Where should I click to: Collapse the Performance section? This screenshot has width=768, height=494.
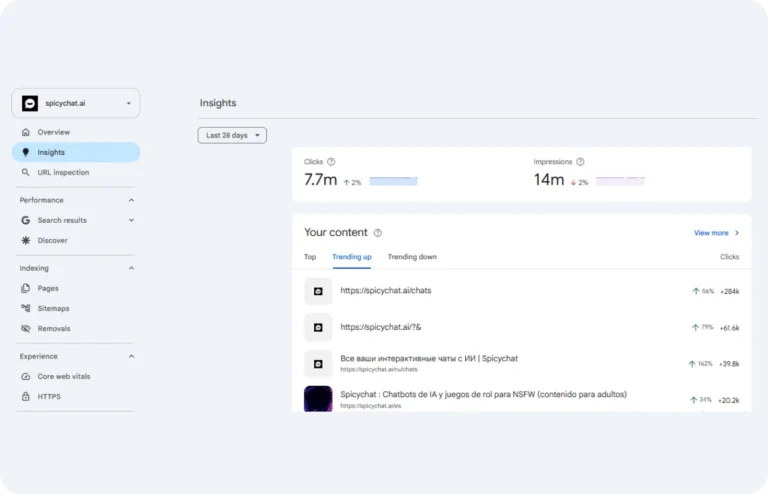click(x=131, y=200)
